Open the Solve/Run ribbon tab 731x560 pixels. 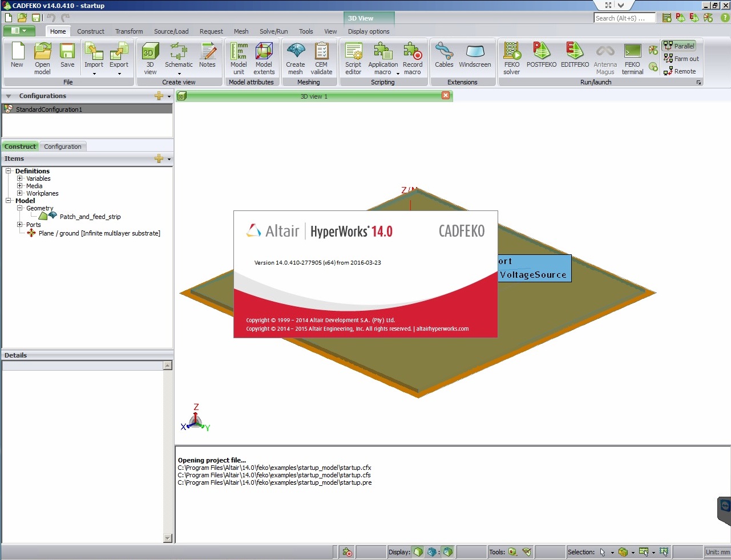pos(273,31)
